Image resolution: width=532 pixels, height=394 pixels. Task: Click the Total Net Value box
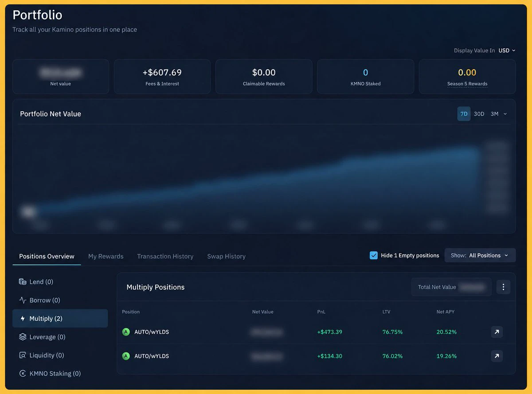451,287
